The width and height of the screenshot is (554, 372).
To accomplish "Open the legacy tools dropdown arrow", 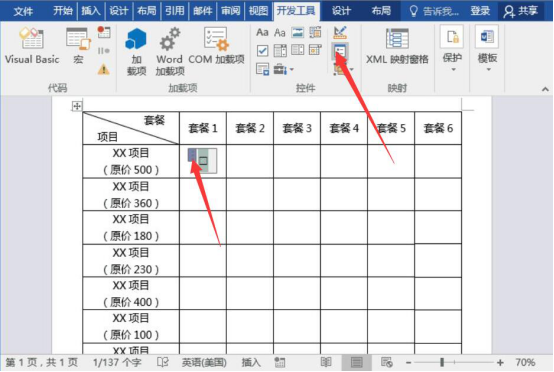I will [x=292, y=70].
